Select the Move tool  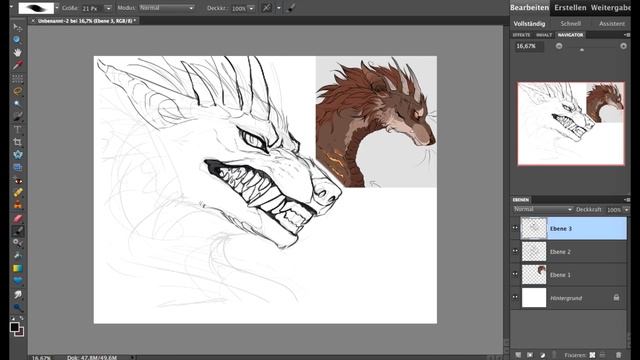click(x=17, y=27)
